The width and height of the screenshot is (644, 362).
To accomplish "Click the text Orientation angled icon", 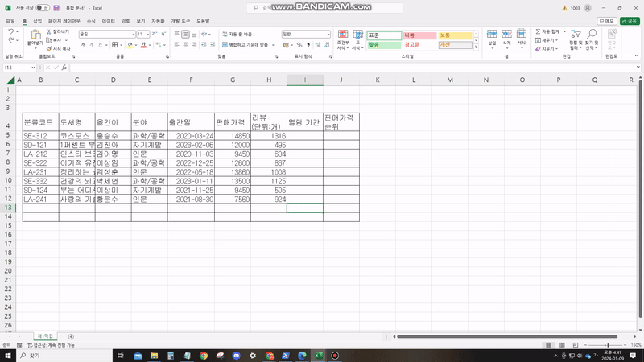I will tap(204, 34).
